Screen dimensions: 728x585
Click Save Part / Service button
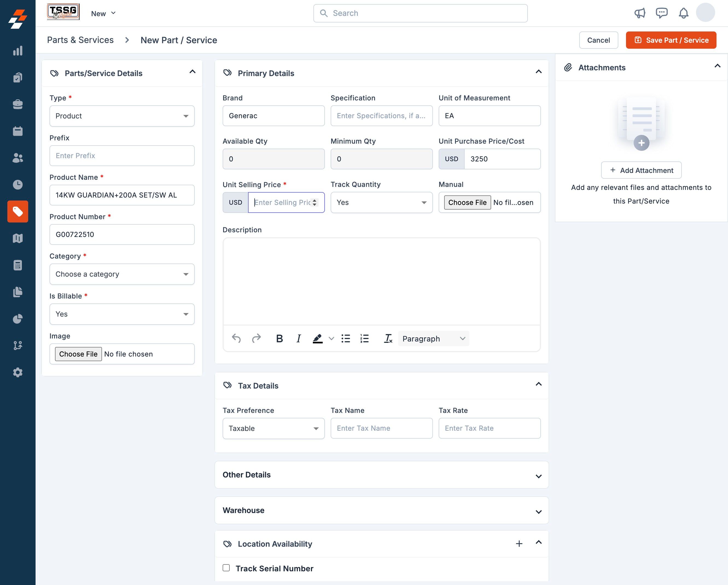[671, 40]
